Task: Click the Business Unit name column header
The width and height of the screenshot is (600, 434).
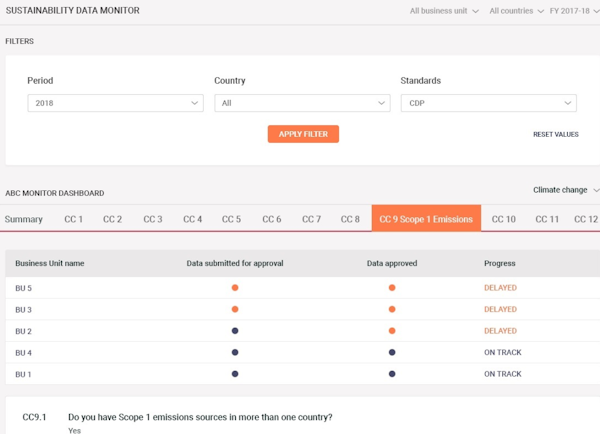Action: click(50, 263)
